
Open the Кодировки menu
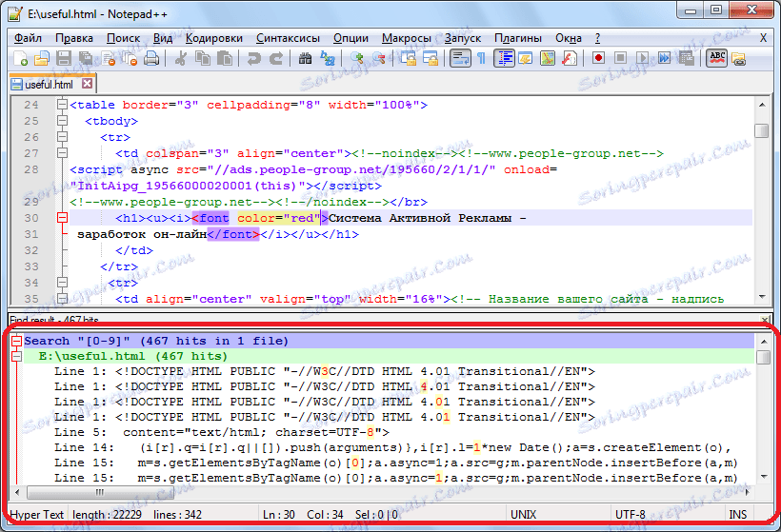pos(214,38)
